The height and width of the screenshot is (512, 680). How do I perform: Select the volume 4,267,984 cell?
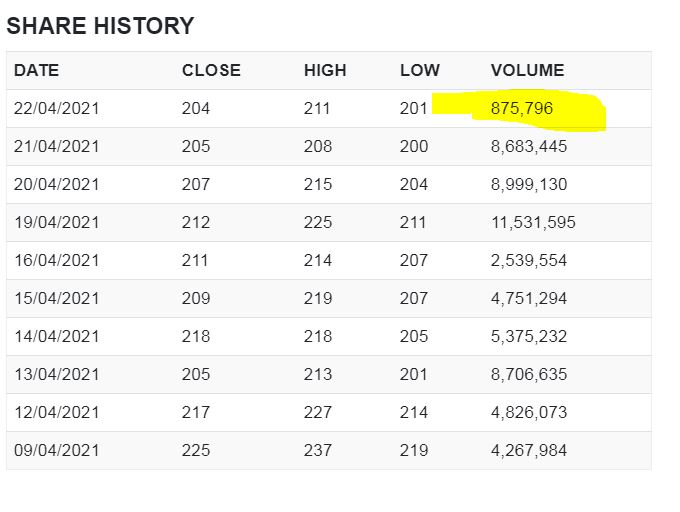(529, 450)
